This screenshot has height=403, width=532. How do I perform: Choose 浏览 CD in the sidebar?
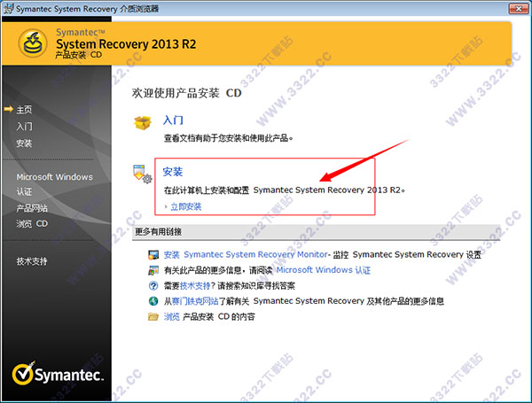32,224
